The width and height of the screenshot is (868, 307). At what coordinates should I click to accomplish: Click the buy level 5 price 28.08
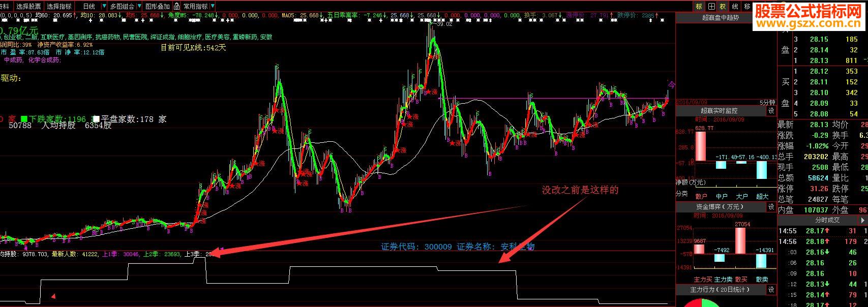click(819, 114)
